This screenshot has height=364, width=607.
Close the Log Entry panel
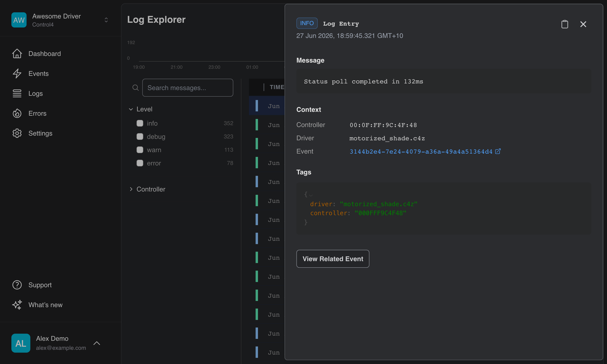pyautogui.click(x=583, y=24)
